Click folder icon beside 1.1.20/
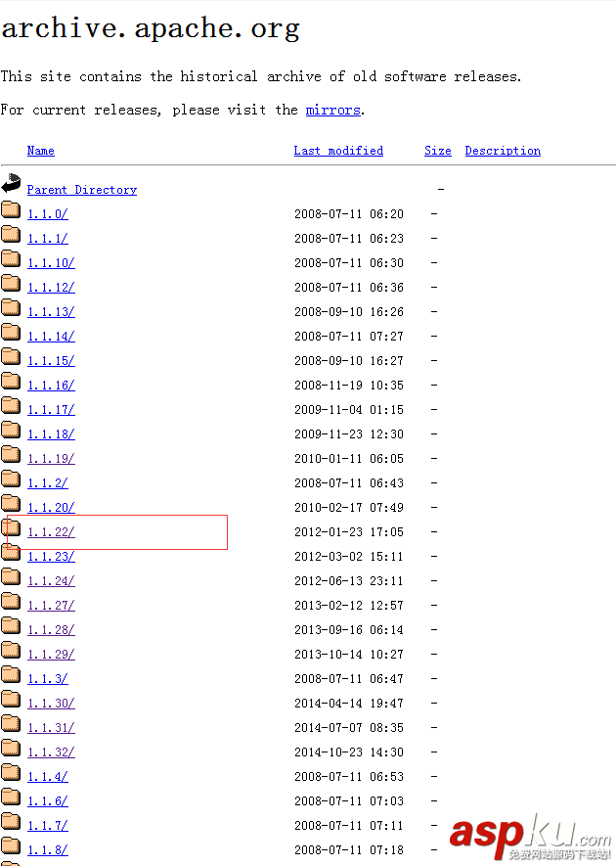This screenshot has width=616, height=866. click(11, 503)
